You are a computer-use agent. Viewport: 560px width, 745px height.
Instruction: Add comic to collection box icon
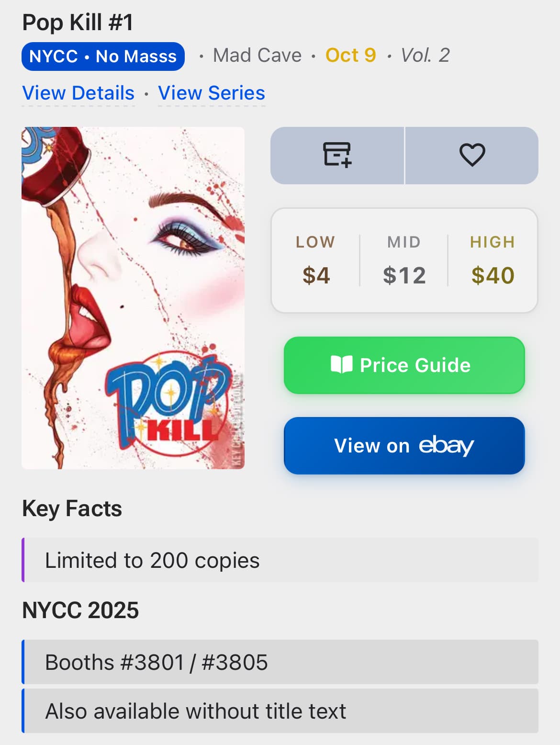pyautogui.click(x=337, y=155)
